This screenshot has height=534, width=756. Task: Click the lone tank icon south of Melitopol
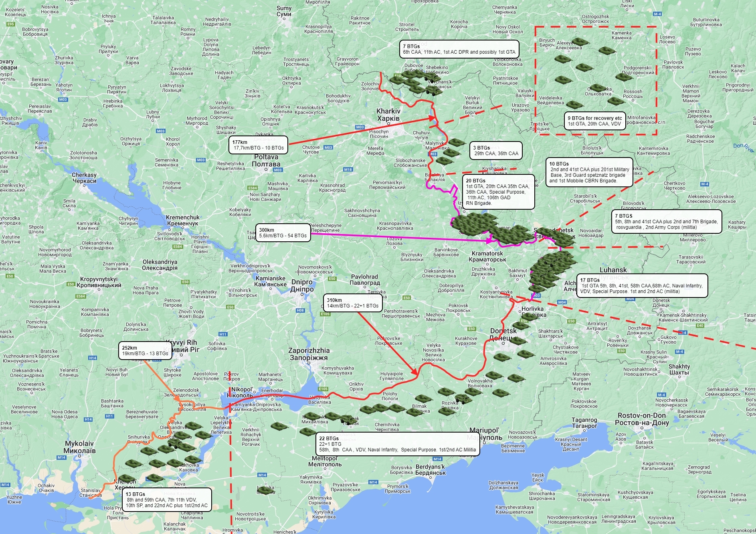[265, 490]
